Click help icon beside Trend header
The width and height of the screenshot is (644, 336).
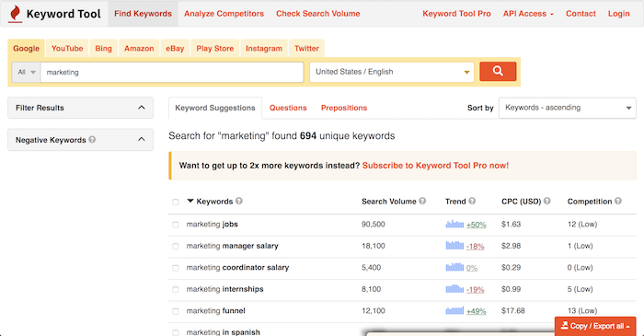point(472,201)
